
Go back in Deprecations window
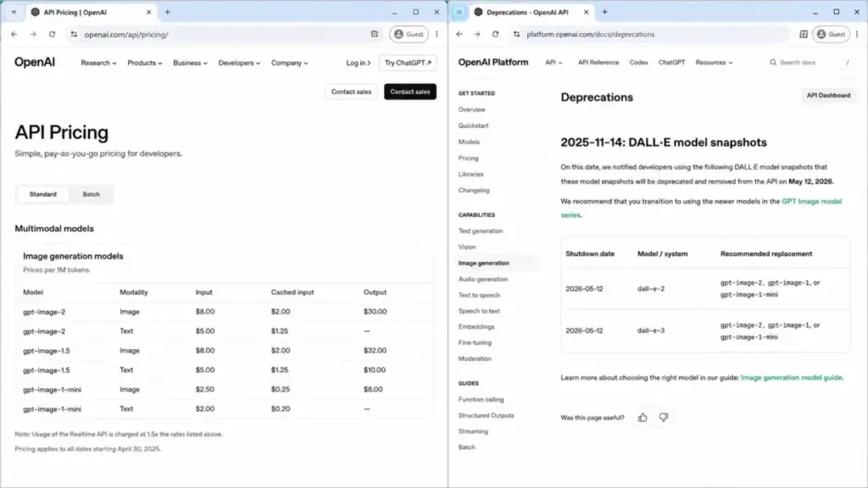pos(459,34)
